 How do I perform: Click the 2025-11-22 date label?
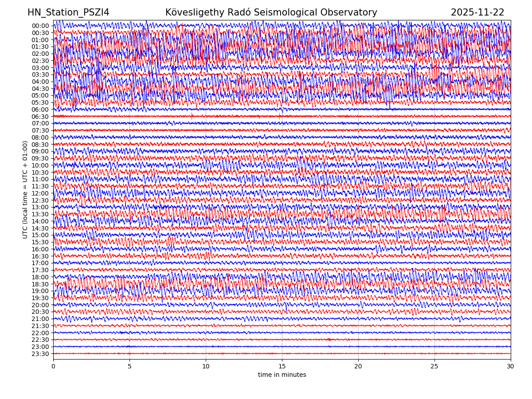click(x=477, y=12)
